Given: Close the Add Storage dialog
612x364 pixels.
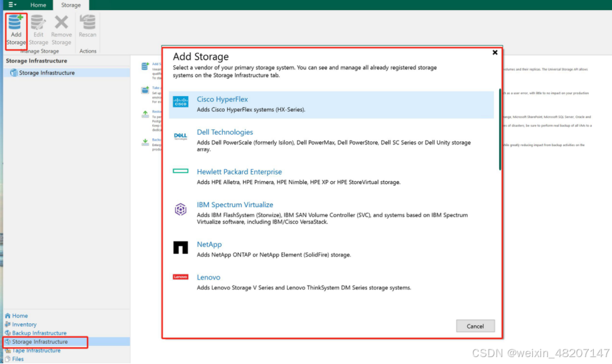Looking at the screenshot, I should (x=495, y=52).
